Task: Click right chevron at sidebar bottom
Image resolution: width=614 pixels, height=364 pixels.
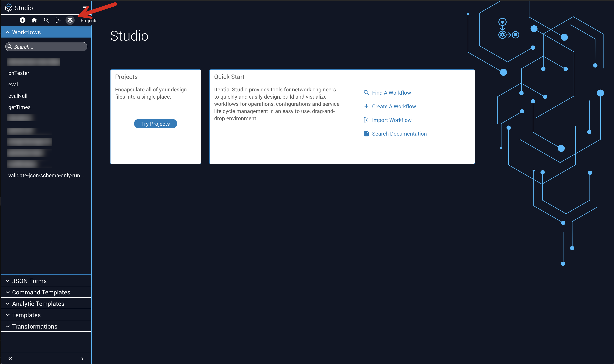Action: pos(82,359)
